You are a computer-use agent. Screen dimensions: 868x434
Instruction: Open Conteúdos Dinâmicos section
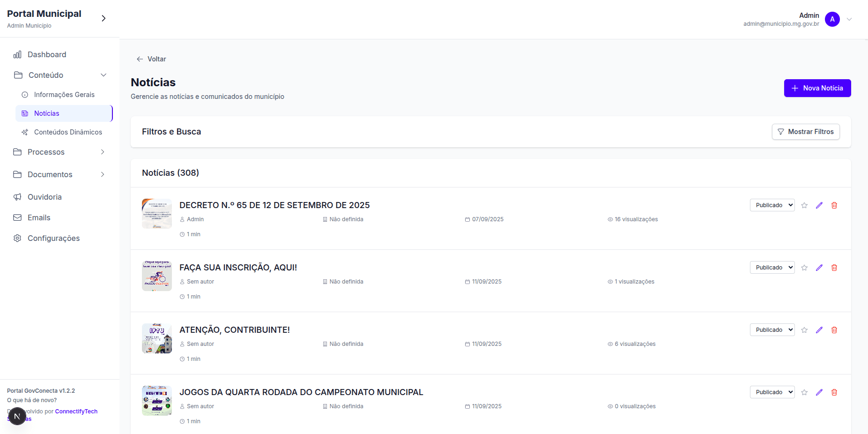(x=67, y=132)
